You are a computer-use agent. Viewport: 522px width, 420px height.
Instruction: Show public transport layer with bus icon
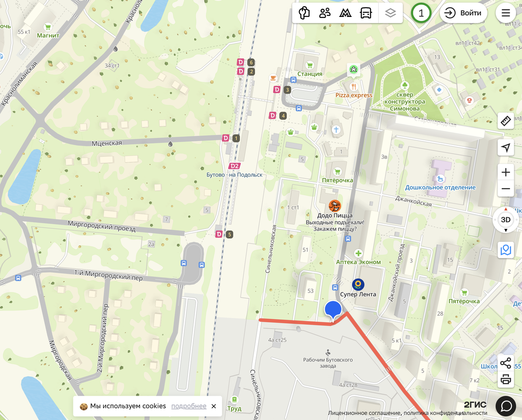point(366,13)
